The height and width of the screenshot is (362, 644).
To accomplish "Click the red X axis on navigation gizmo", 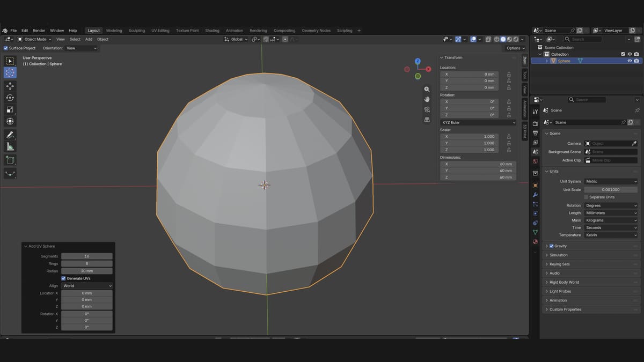I will 428,69.
